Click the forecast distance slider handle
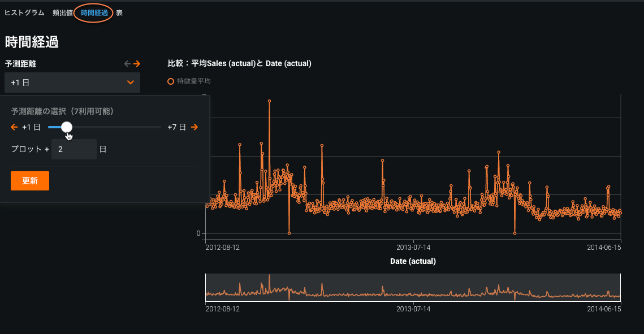The width and height of the screenshot is (644, 334). (x=67, y=127)
